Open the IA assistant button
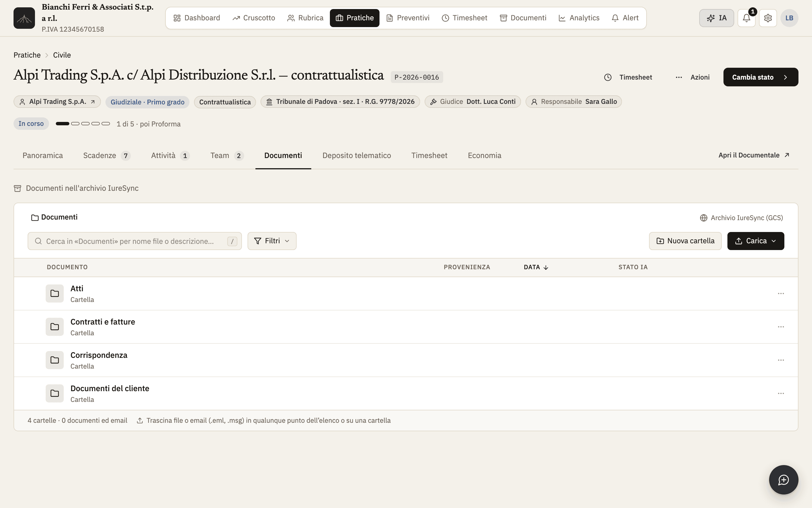Screen dimensions: 812x508 (716, 18)
